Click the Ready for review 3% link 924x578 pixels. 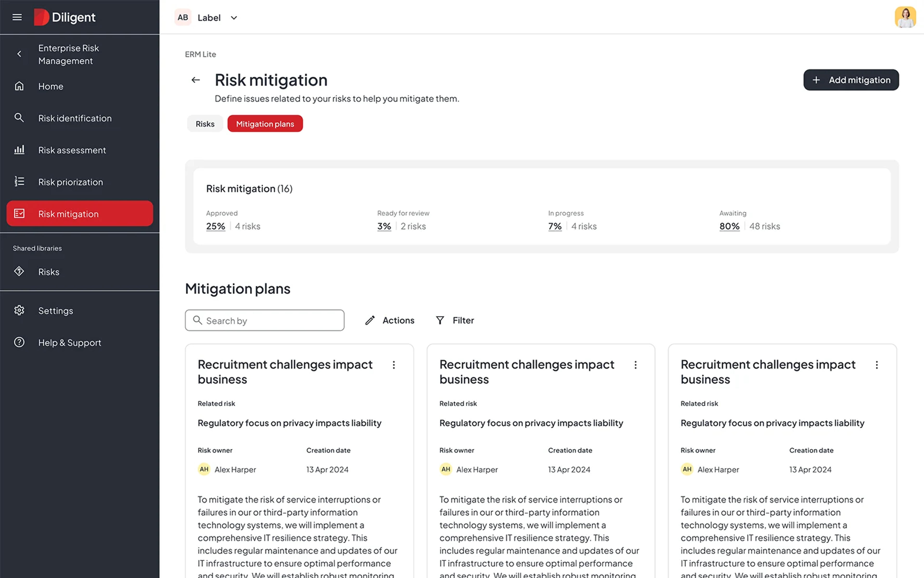click(384, 226)
